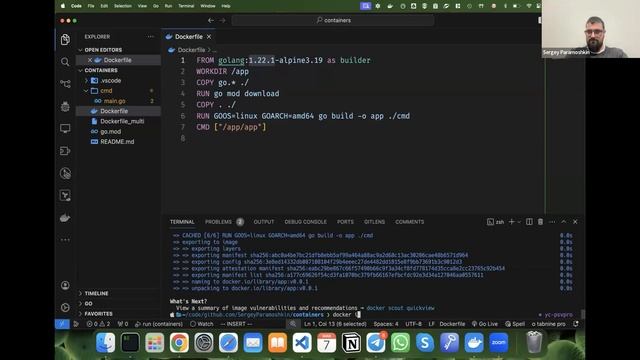Open Notion from the dock

pos(351,342)
